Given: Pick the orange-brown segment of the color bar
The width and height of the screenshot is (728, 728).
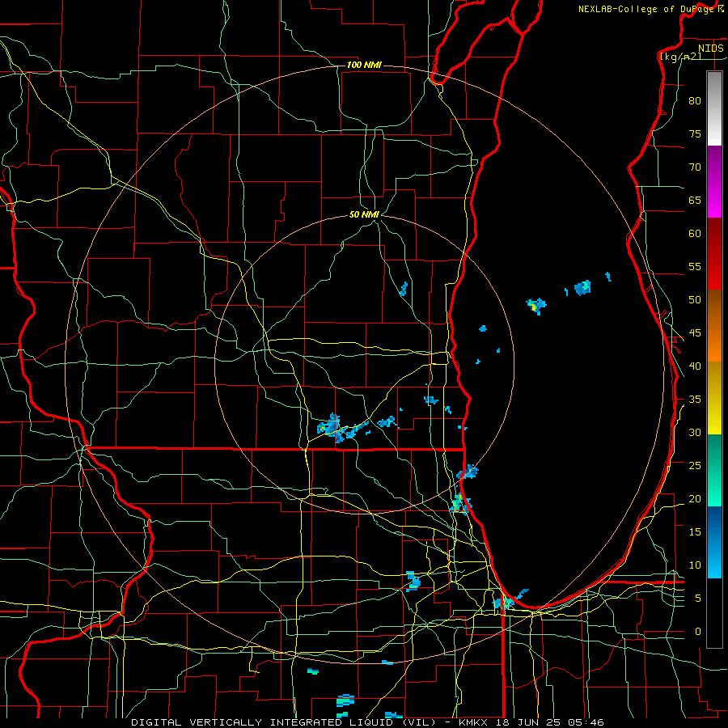Looking at the screenshot, I should (714, 325).
